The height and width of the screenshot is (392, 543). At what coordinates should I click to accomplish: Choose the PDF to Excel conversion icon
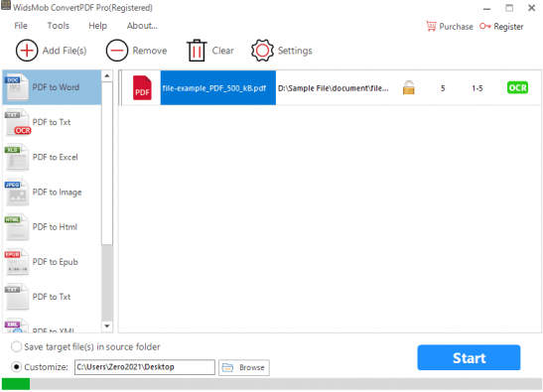pos(17,158)
